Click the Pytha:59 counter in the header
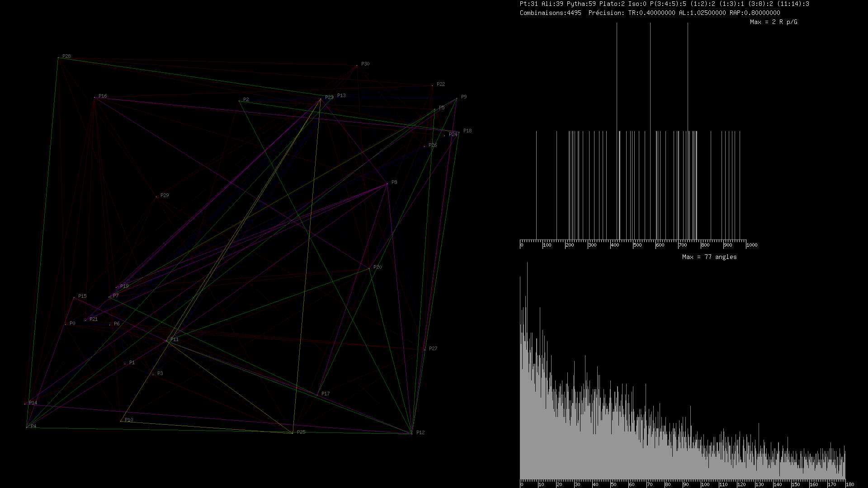The height and width of the screenshot is (488, 868). coord(581,4)
